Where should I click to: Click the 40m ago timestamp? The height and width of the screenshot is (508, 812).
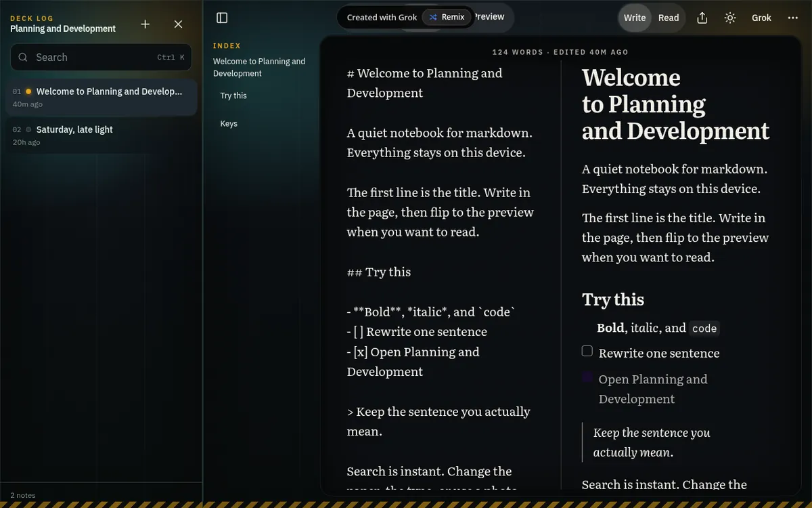(28, 104)
